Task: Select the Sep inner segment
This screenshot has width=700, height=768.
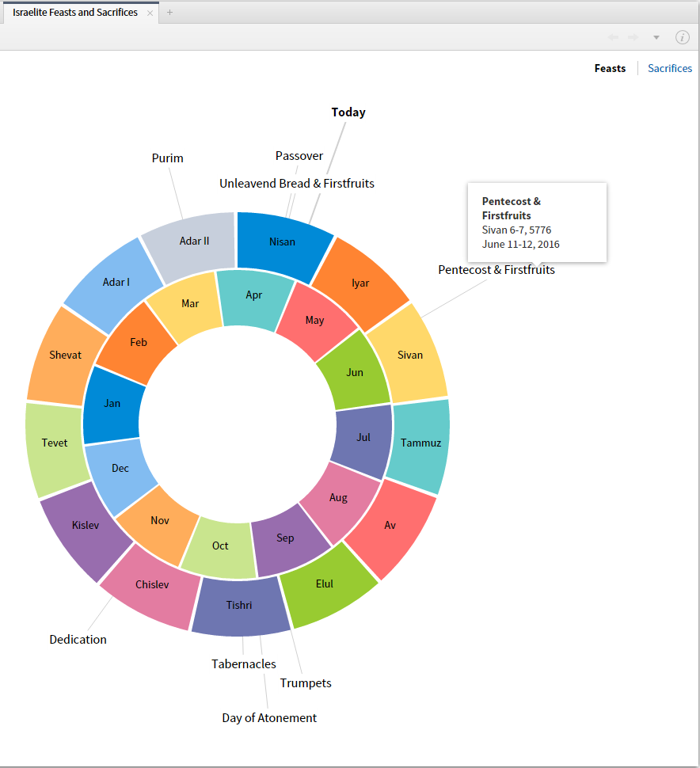Action: pos(284,538)
